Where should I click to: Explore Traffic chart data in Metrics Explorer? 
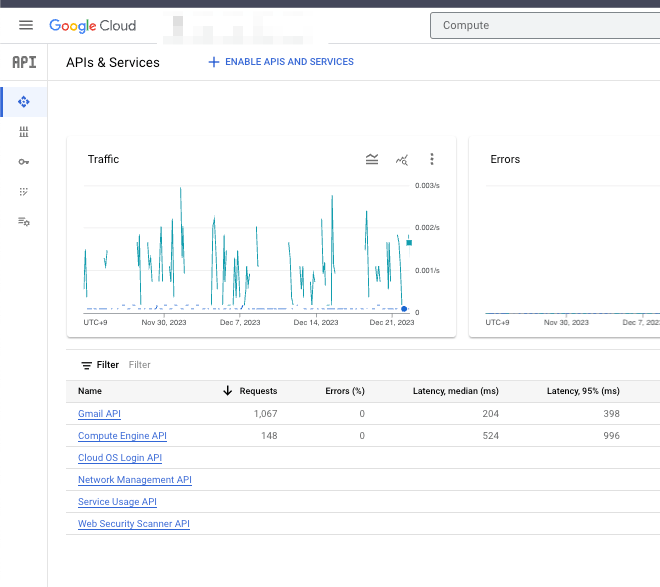click(x=402, y=159)
